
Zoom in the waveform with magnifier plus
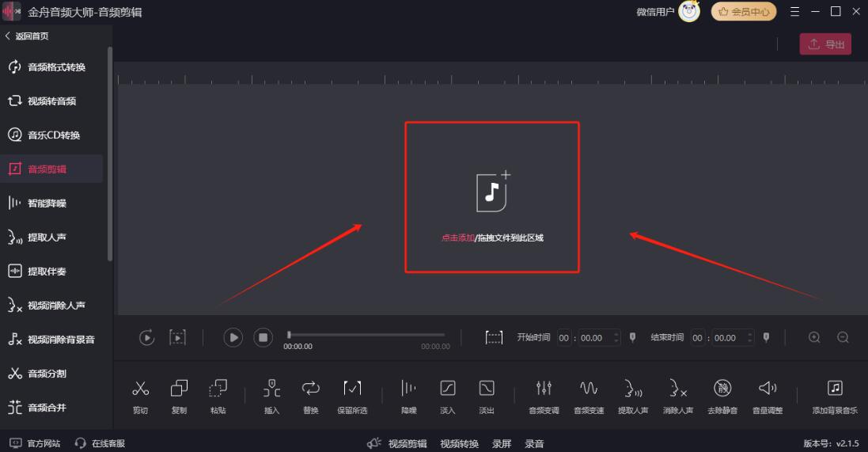[814, 337]
